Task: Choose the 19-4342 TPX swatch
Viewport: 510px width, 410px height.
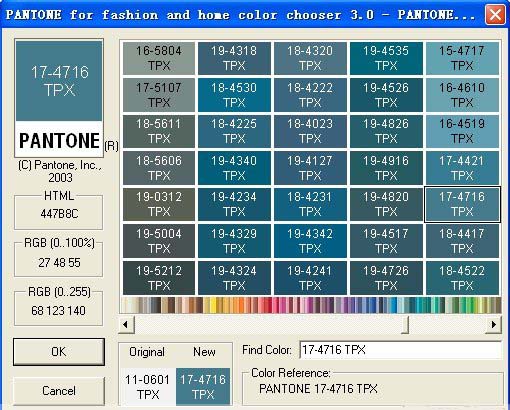Action: (310, 241)
